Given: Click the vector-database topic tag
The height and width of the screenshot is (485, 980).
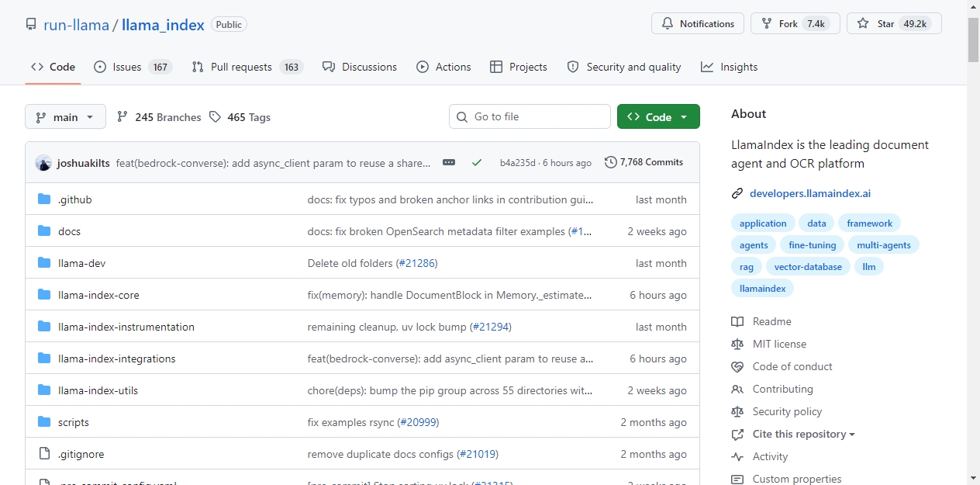Looking at the screenshot, I should click(808, 267).
